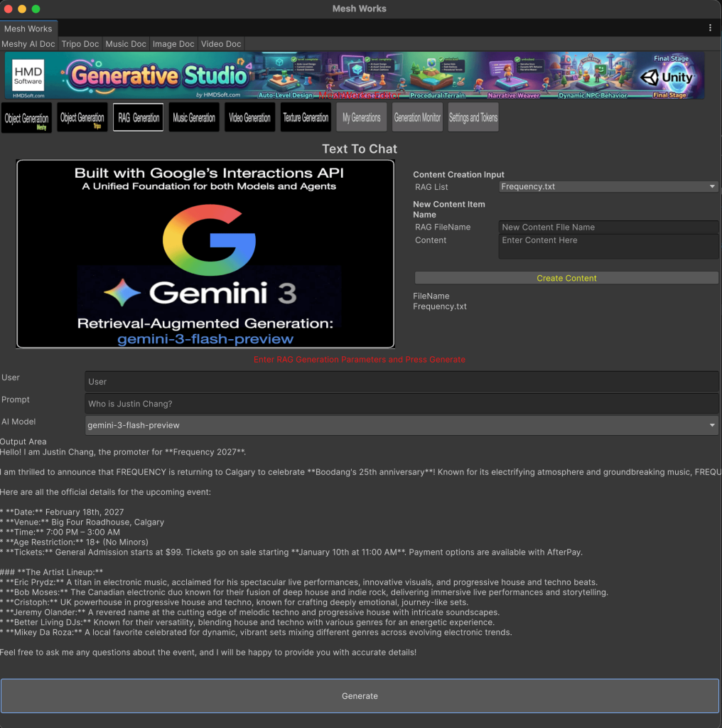The image size is (722, 728).
Task: Click the Content Creation Input label
Action: point(458,175)
